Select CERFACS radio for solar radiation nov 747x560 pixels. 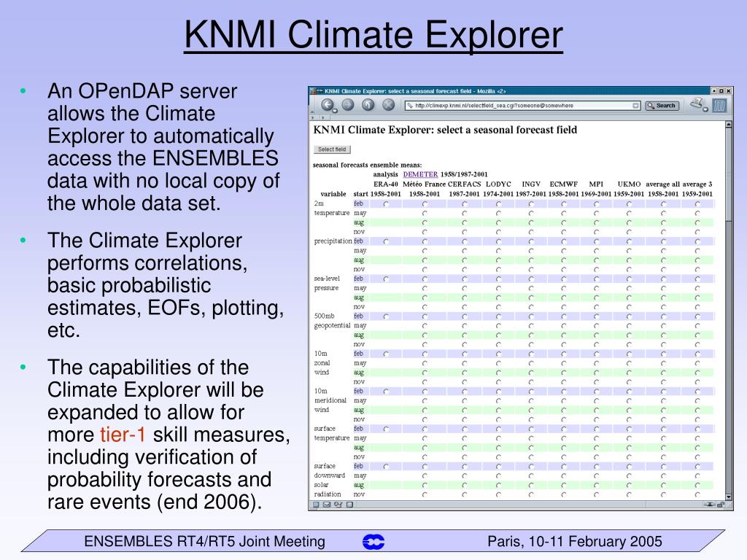click(465, 495)
